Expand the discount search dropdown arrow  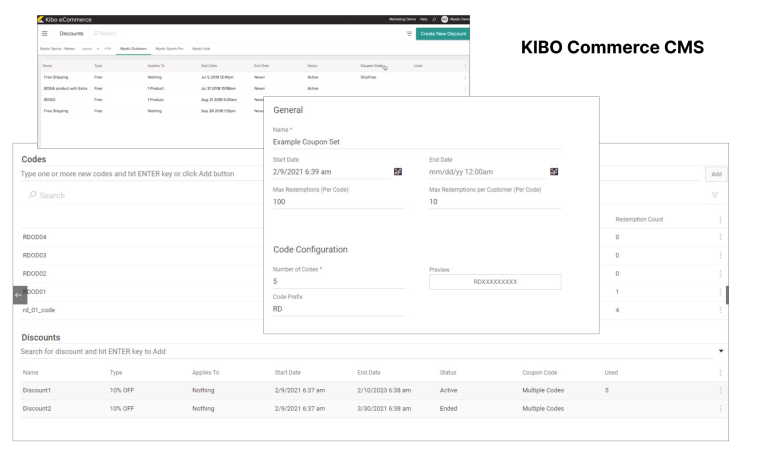(721, 352)
